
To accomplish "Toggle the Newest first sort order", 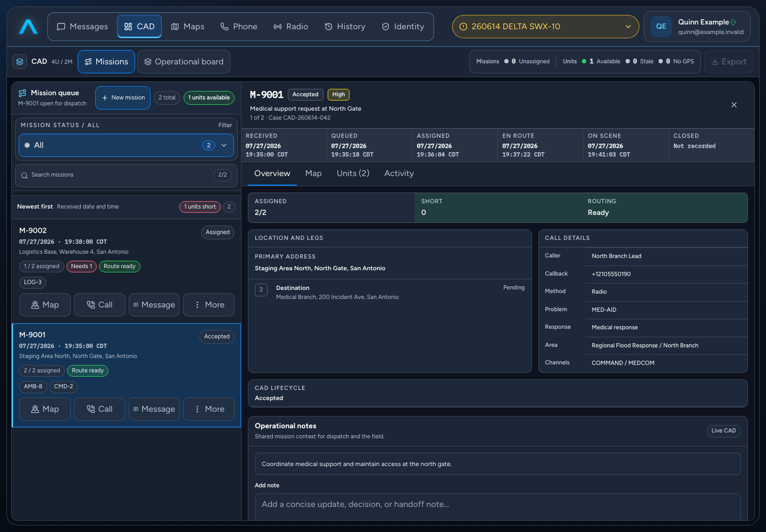I will (35, 207).
